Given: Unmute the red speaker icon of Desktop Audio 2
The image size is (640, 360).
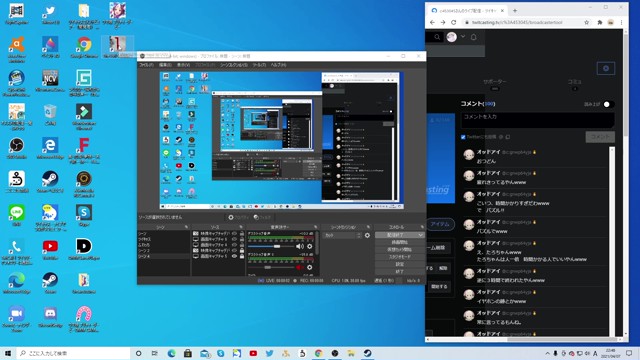Looking at the screenshot, I should point(299,267).
